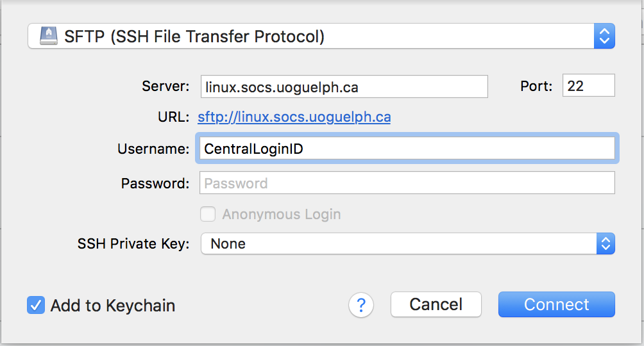This screenshot has width=644, height=346.
Task: Click the Add to Keychain label text
Action: [113, 306]
